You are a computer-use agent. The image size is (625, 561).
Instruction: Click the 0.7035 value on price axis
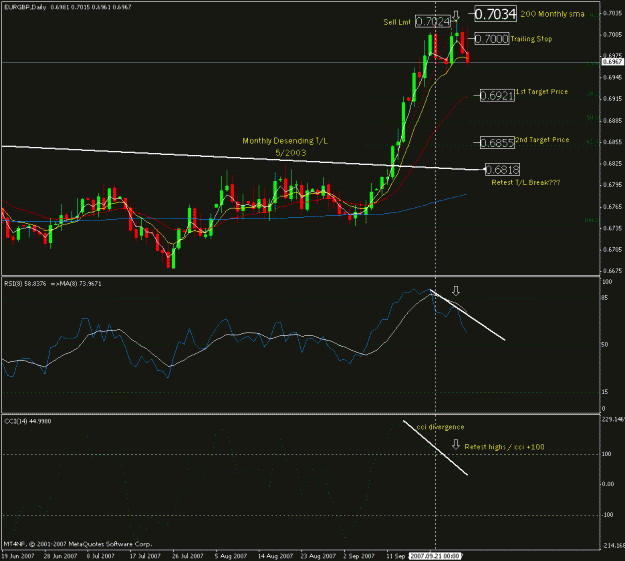click(611, 13)
